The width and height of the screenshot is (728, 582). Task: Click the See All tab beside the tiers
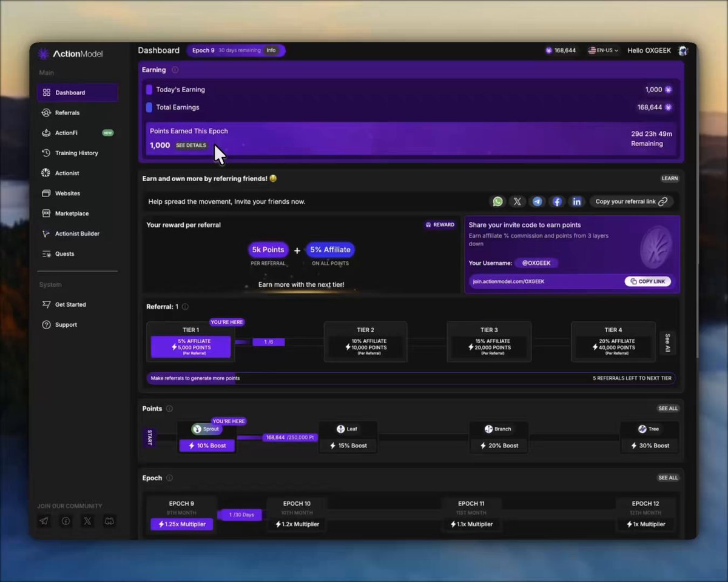667,343
